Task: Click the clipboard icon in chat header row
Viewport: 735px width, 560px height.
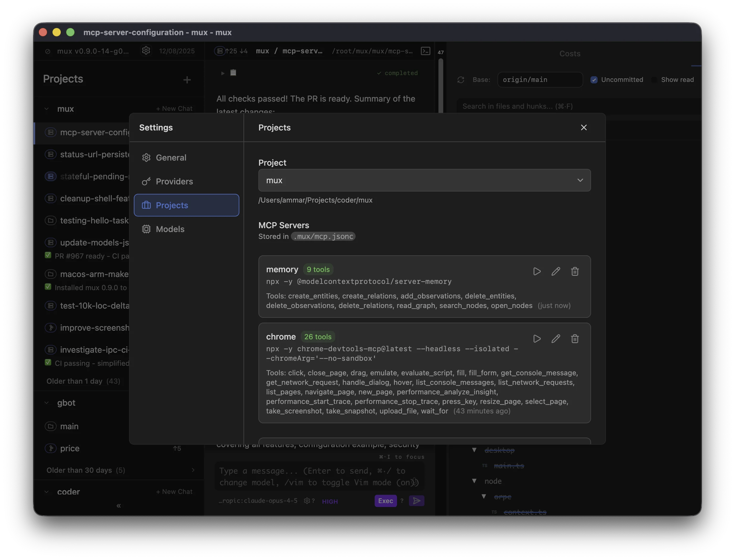Action: [233, 73]
